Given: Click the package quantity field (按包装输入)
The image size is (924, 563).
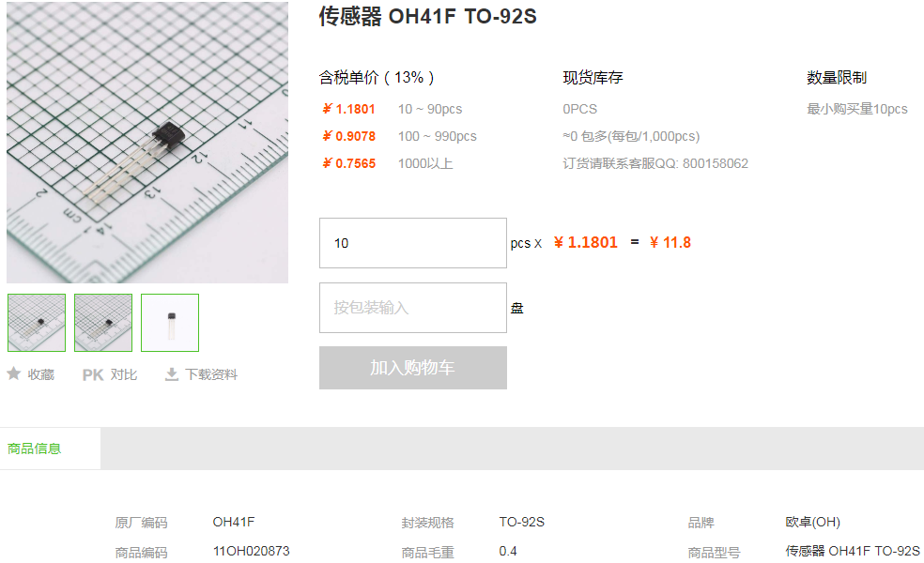Looking at the screenshot, I should (x=413, y=308).
